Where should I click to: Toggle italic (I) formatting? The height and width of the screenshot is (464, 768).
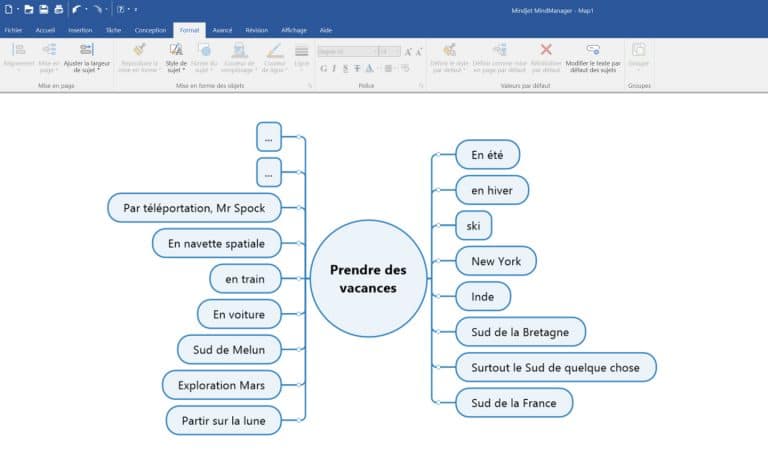335,68
